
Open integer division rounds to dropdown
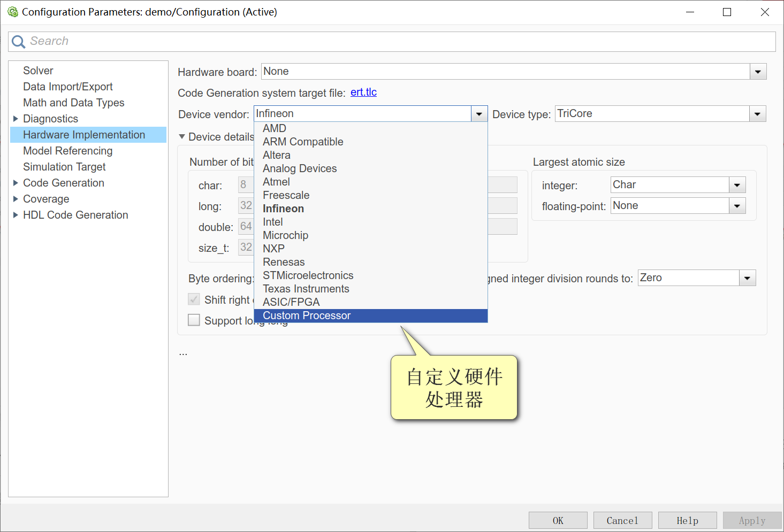point(747,278)
